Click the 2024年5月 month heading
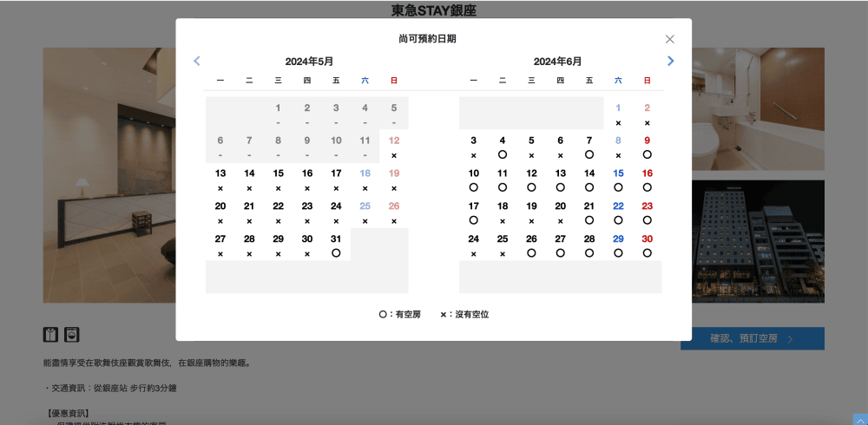Image resolution: width=868 pixels, height=425 pixels. tap(309, 62)
